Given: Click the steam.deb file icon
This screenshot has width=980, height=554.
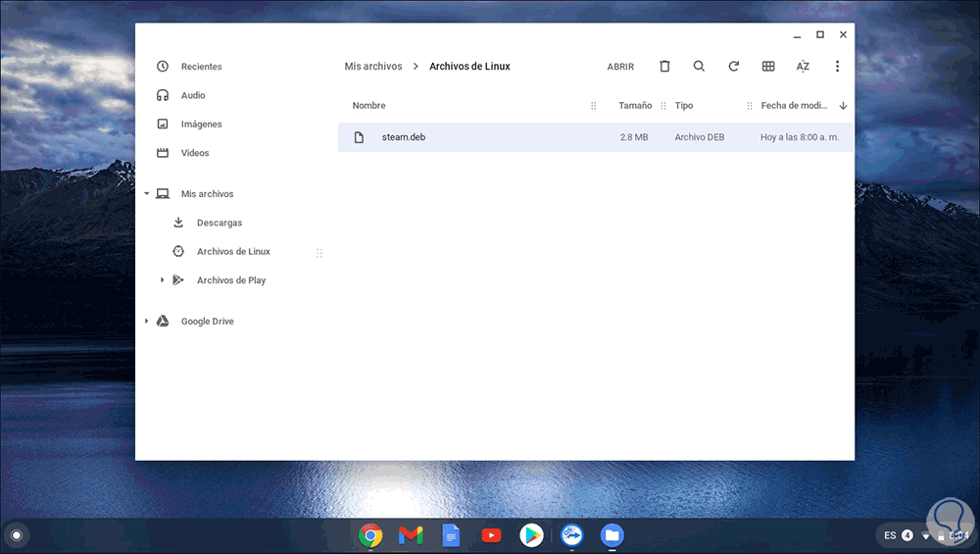Looking at the screenshot, I should click(359, 137).
